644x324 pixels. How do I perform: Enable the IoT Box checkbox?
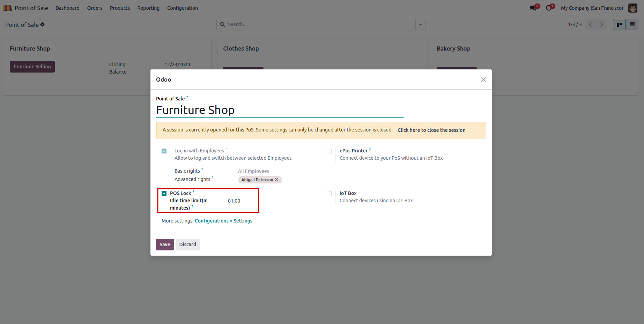click(329, 194)
